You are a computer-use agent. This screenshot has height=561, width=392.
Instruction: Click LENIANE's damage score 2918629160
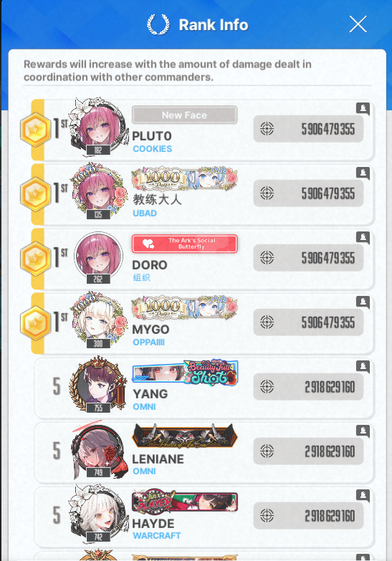330,451
